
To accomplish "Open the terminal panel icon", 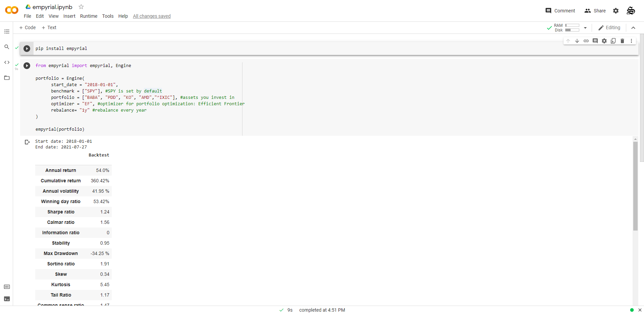I will 7,299.
